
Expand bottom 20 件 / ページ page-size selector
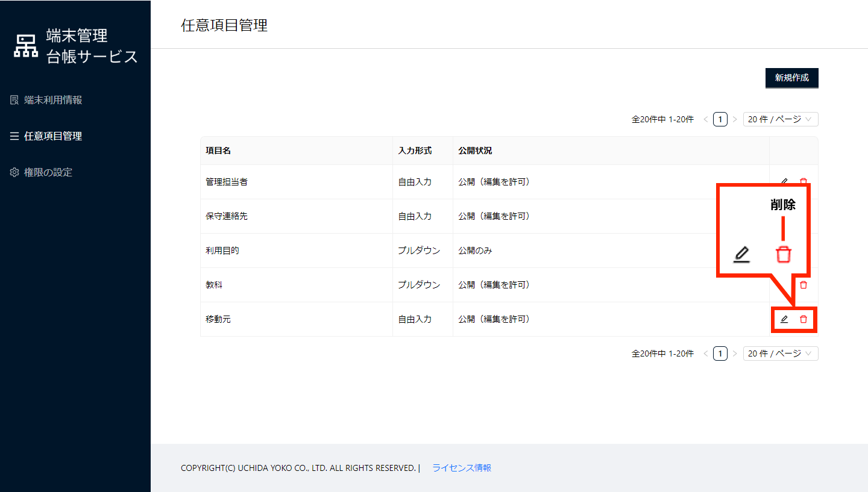(x=781, y=353)
